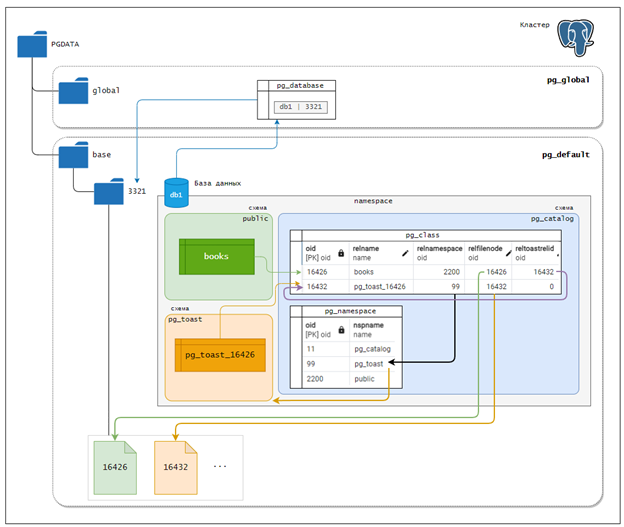Select the db1 database cylinder icon
The width and height of the screenshot is (624, 527).
[176, 193]
